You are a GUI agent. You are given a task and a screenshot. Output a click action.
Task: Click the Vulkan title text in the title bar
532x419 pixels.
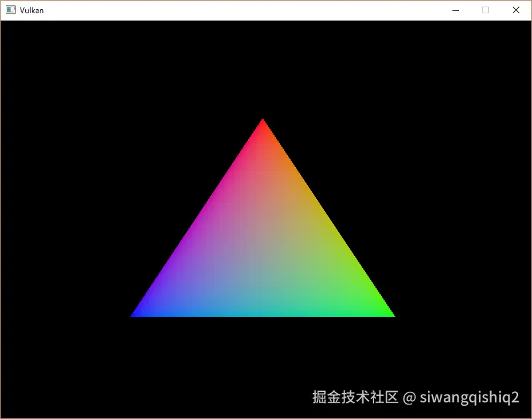click(x=32, y=10)
